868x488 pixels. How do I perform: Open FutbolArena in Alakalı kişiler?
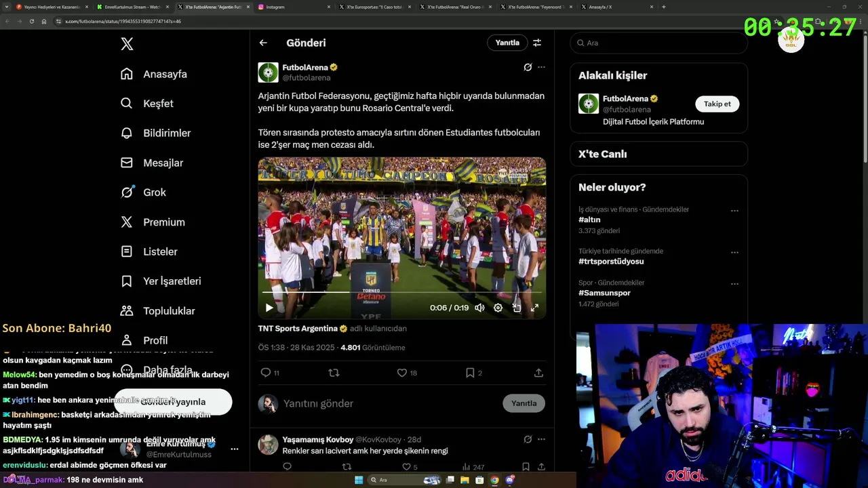pyautogui.click(x=625, y=99)
